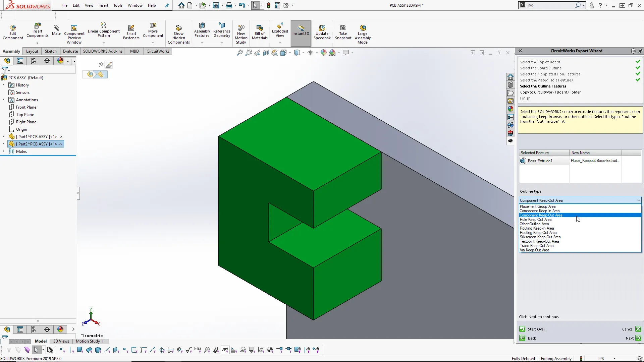The width and height of the screenshot is (644, 362).
Task: Click Back in the Export Wizard
Action: click(x=528, y=338)
